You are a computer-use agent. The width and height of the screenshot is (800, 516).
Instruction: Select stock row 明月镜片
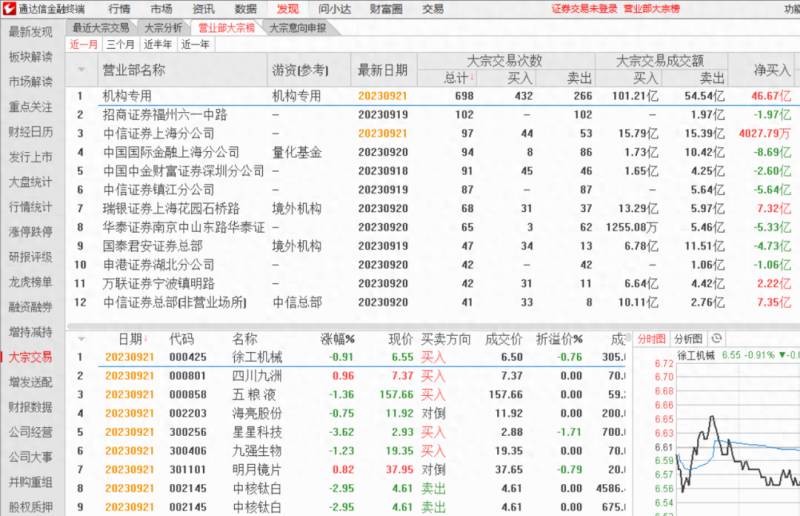348,470
